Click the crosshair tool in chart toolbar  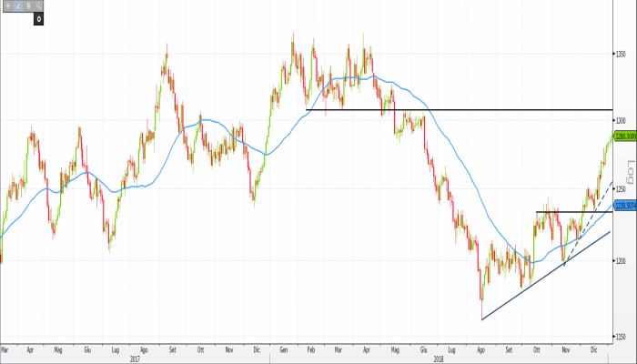click(x=6, y=6)
